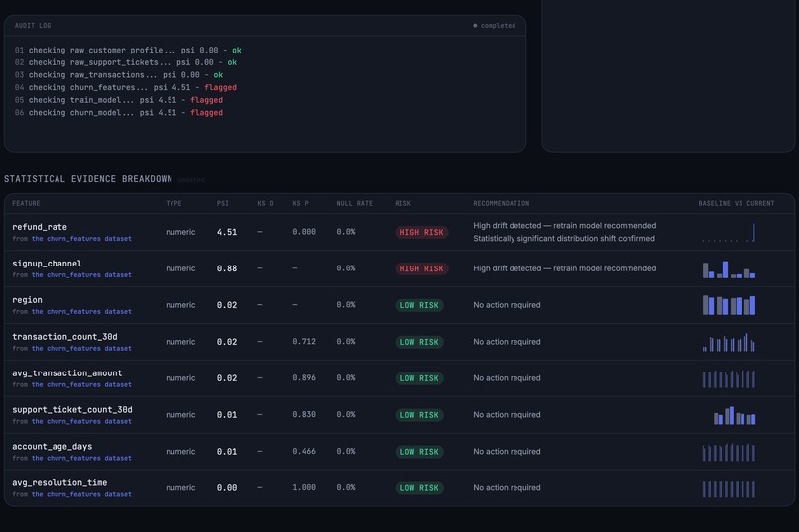Open account_age_days distribution histogram
Image resolution: width=799 pixels, height=532 pixels.
(729, 452)
